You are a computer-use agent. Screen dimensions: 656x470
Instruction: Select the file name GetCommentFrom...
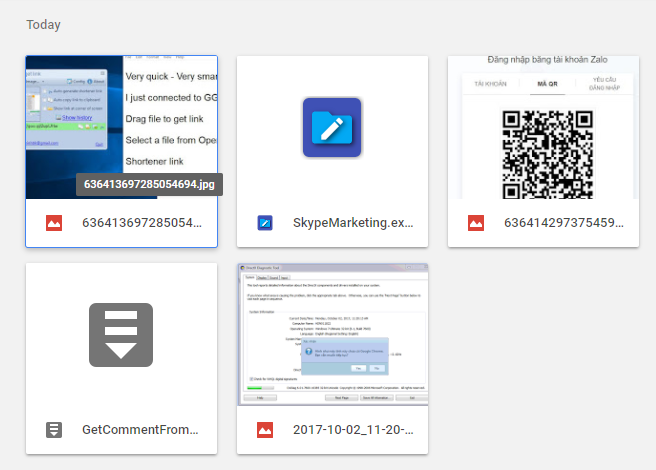(x=140, y=430)
